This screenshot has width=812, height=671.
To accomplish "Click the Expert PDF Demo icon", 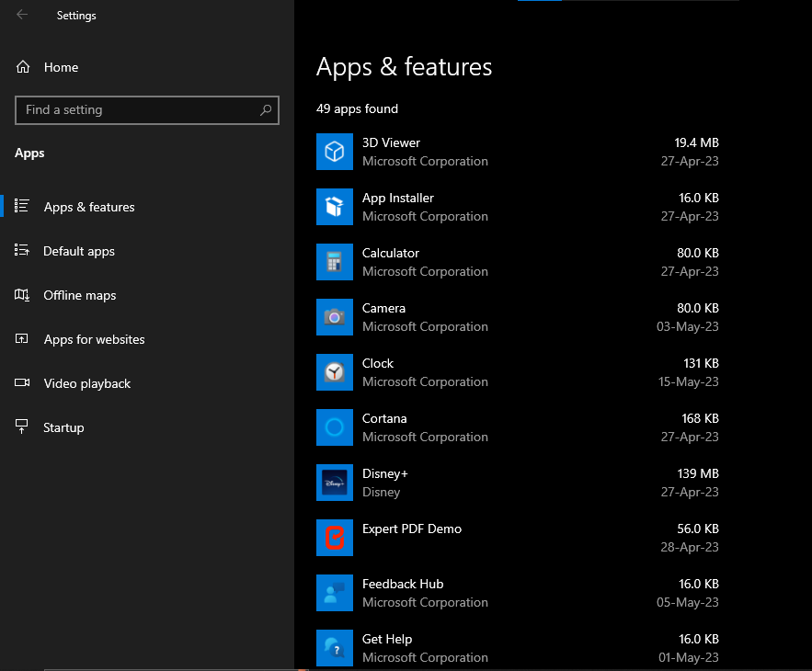I will pyautogui.click(x=335, y=538).
